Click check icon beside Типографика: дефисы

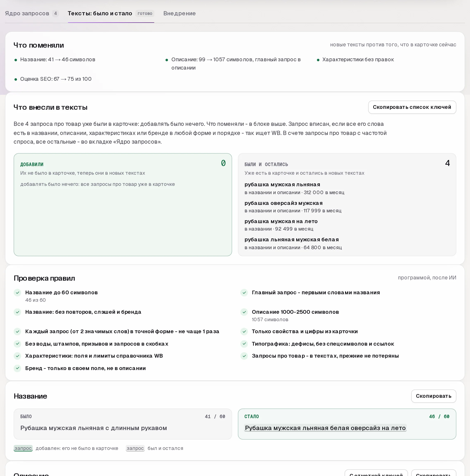click(244, 344)
